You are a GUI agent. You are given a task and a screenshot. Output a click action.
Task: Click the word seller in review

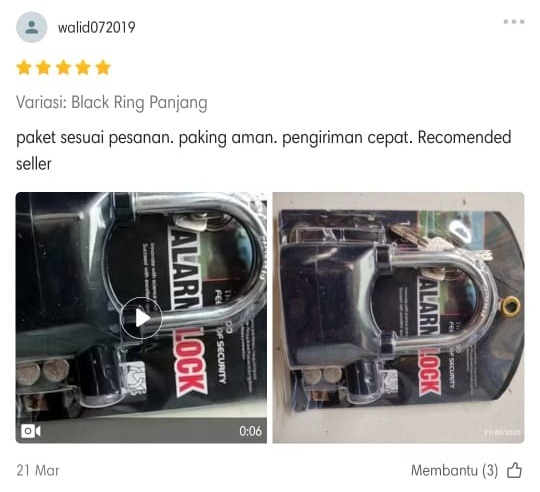pyautogui.click(x=34, y=164)
